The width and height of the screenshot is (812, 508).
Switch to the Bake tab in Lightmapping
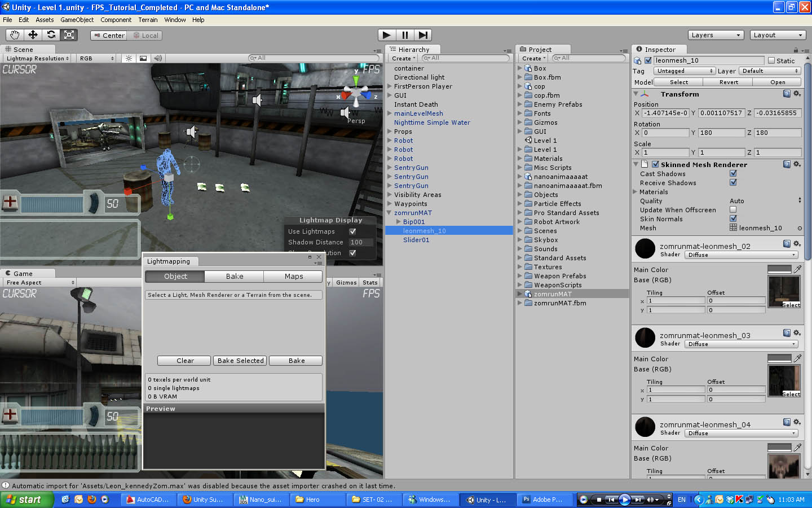tap(233, 276)
